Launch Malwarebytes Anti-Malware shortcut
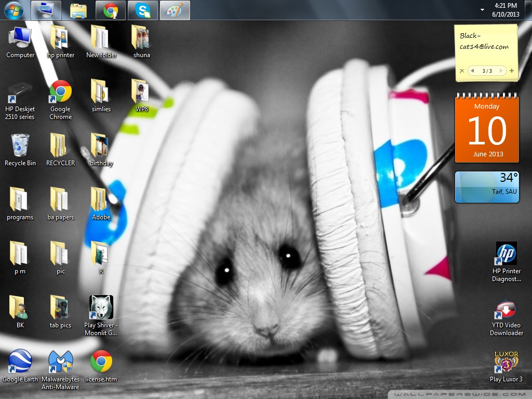This screenshot has height=399, width=532. (x=60, y=362)
